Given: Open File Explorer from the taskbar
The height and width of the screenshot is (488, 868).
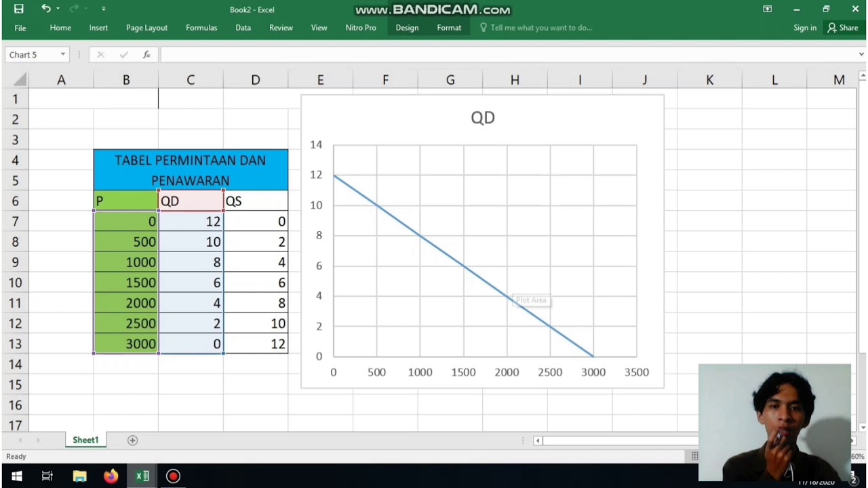Looking at the screenshot, I should coord(79,476).
